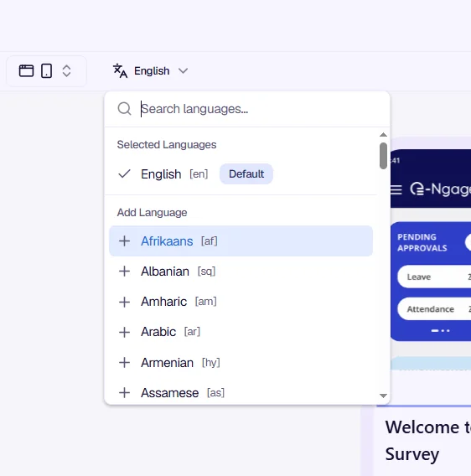Click the Add Language section label
Image resolution: width=471 pixels, height=476 pixels.
(153, 213)
